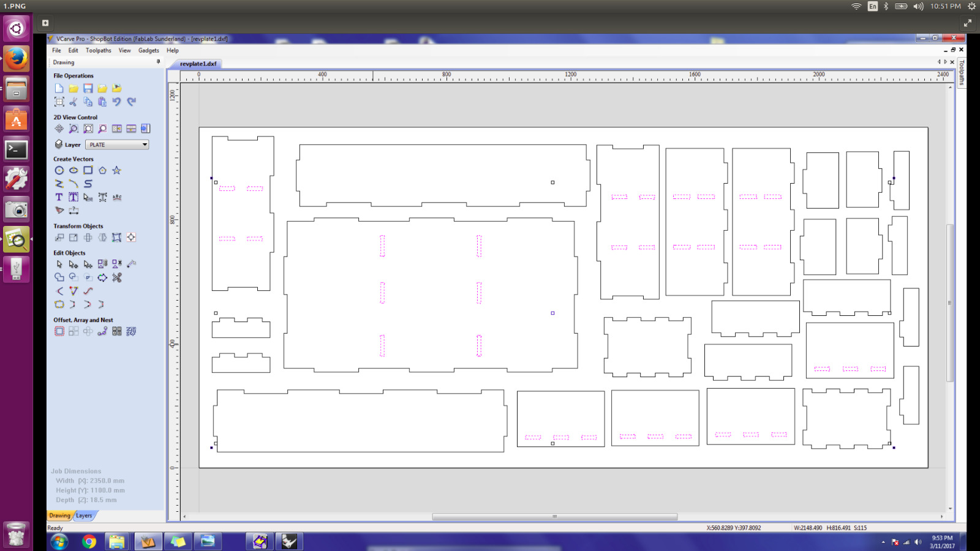Click the Windows Start button in taskbar
The height and width of the screenshot is (551, 980).
pos(59,542)
